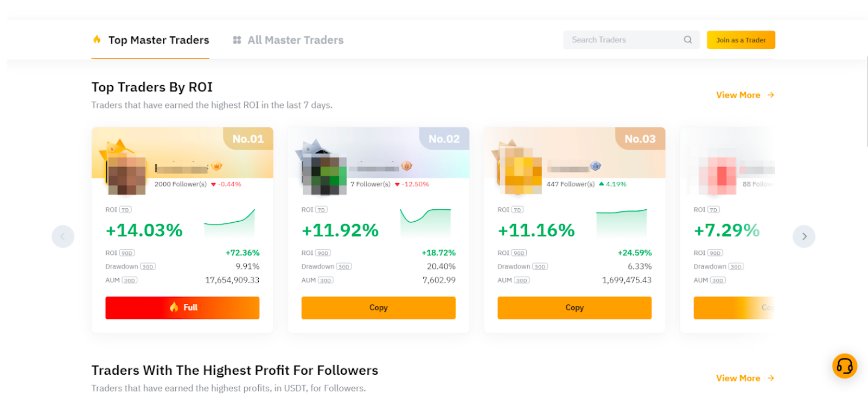
Task: Click the flame icon inside the Full button
Action: 175,307
